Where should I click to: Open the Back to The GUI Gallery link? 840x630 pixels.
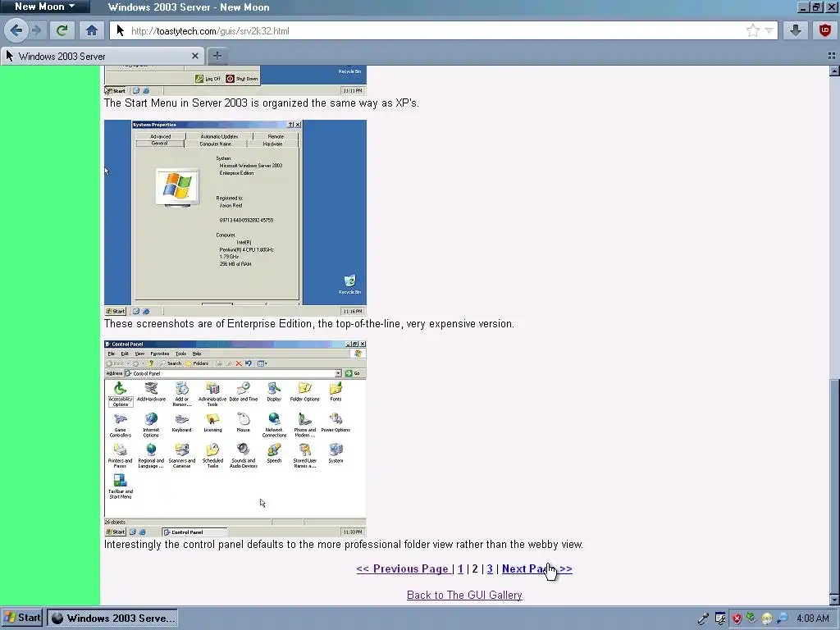(x=464, y=596)
